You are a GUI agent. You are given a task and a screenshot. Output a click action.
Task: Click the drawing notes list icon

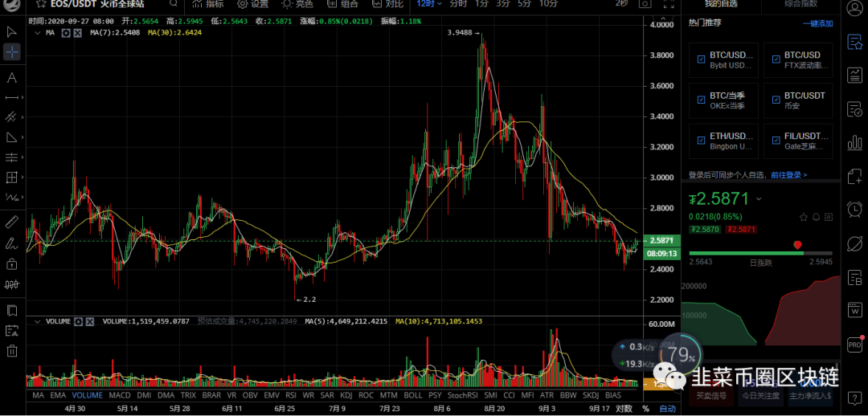tap(11, 331)
